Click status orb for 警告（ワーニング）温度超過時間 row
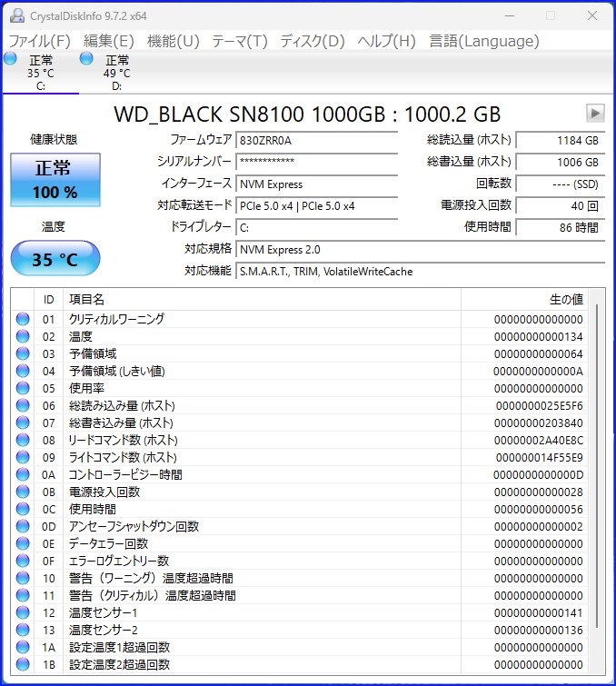Image resolution: width=616 pixels, height=686 pixels. click(x=23, y=578)
